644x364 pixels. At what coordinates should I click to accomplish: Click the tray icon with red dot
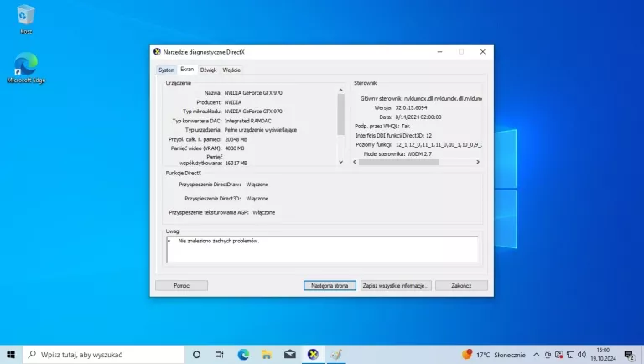(x=559, y=355)
